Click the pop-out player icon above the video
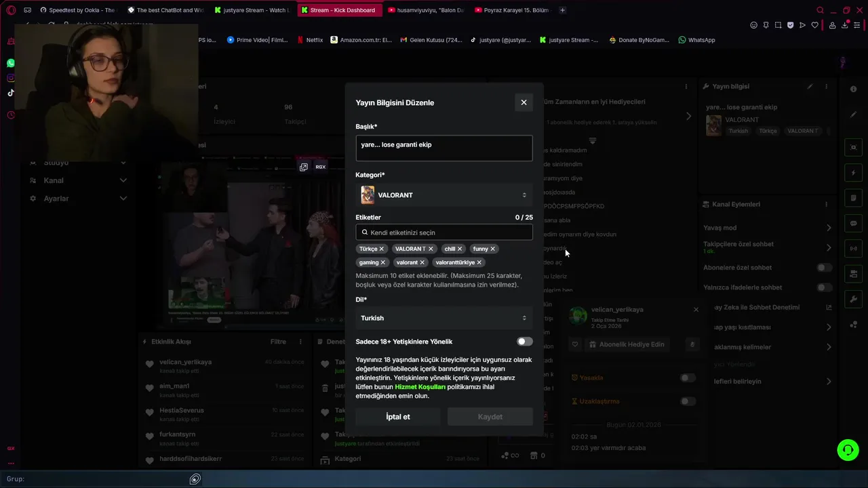Image resolution: width=868 pixels, height=488 pixels. (x=304, y=167)
